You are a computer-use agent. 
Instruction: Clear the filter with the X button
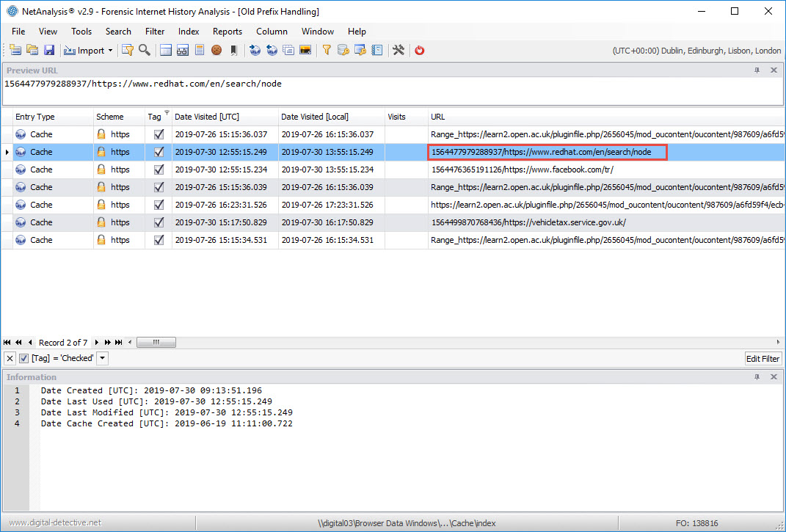click(10, 359)
